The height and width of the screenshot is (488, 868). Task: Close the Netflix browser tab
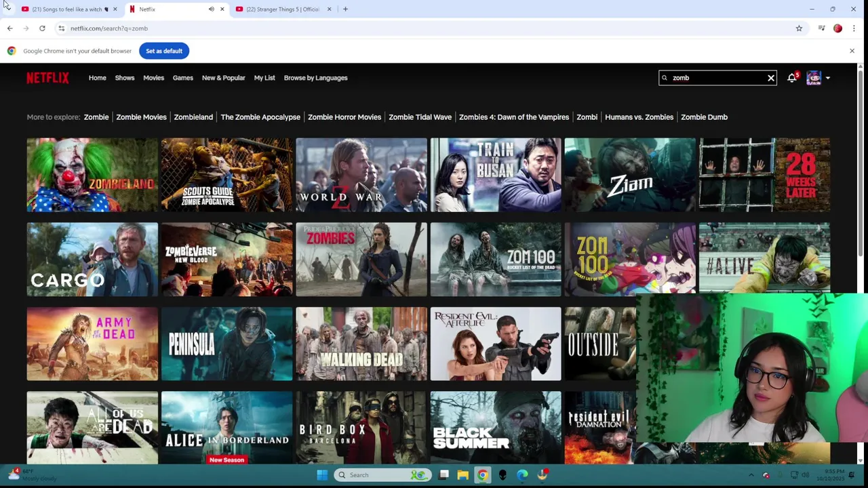pyautogui.click(x=222, y=9)
